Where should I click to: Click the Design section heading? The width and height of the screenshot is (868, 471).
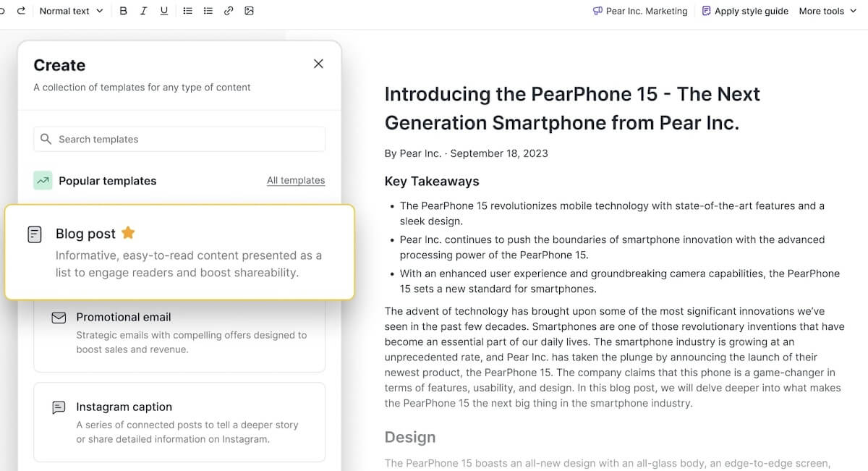point(410,437)
